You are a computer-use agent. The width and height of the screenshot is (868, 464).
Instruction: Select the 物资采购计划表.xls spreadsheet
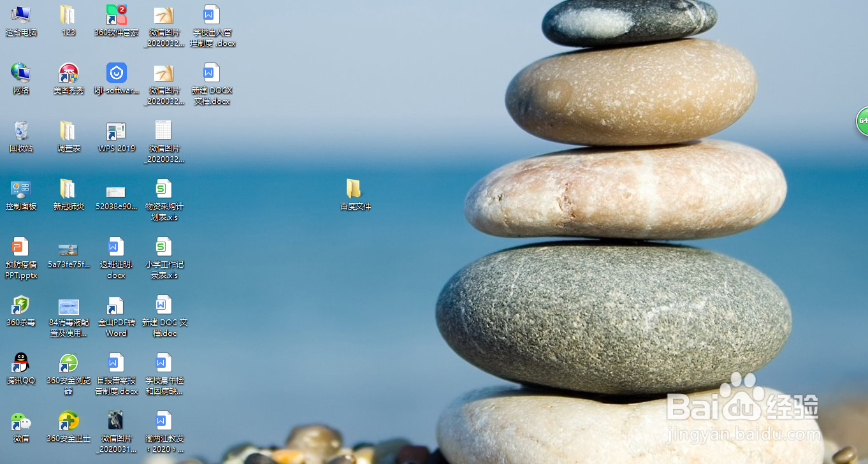click(164, 200)
